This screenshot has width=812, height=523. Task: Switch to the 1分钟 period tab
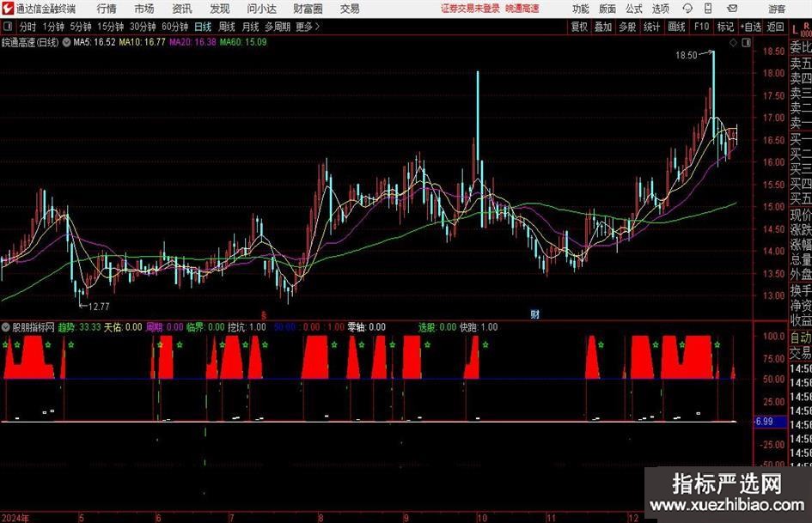pos(53,27)
